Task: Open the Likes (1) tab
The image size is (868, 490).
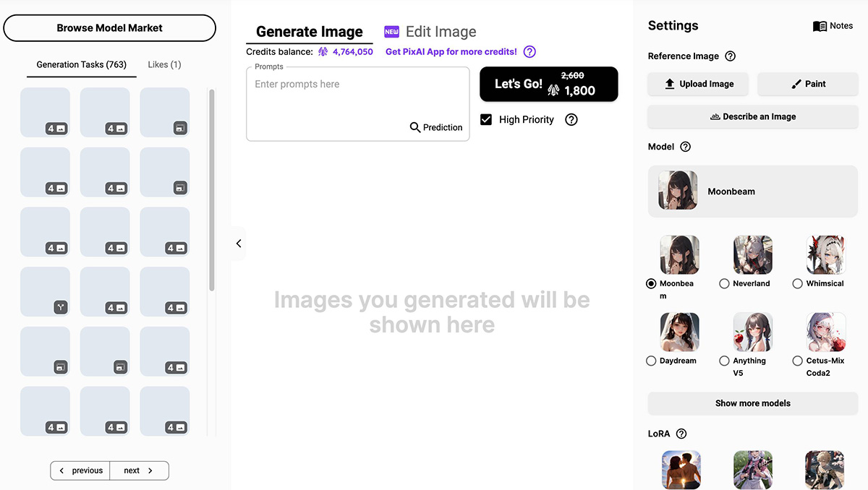Action: point(164,64)
